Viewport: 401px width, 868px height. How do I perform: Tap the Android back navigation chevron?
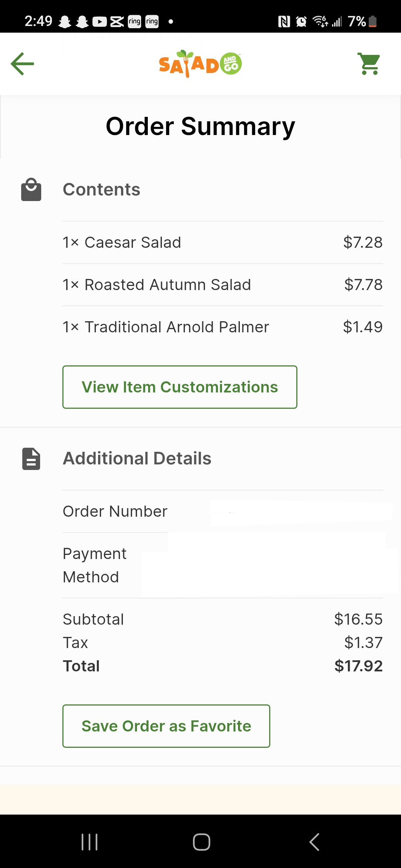point(314,842)
